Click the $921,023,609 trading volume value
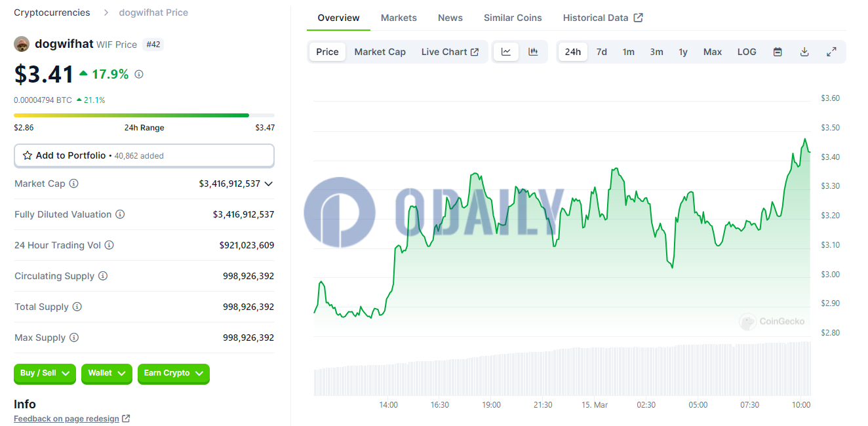Image resolution: width=868 pixels, height=426 pixels. (247, 245)
